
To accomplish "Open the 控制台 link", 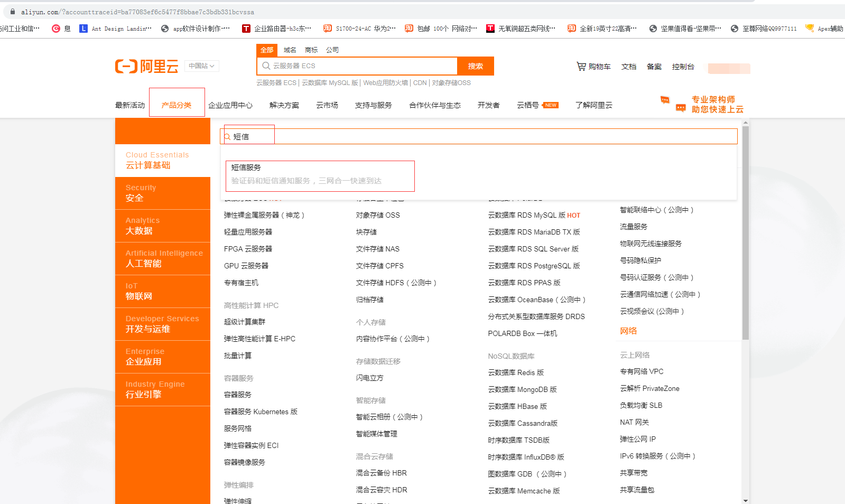I will pyautogui.click(x=683, y=67).
